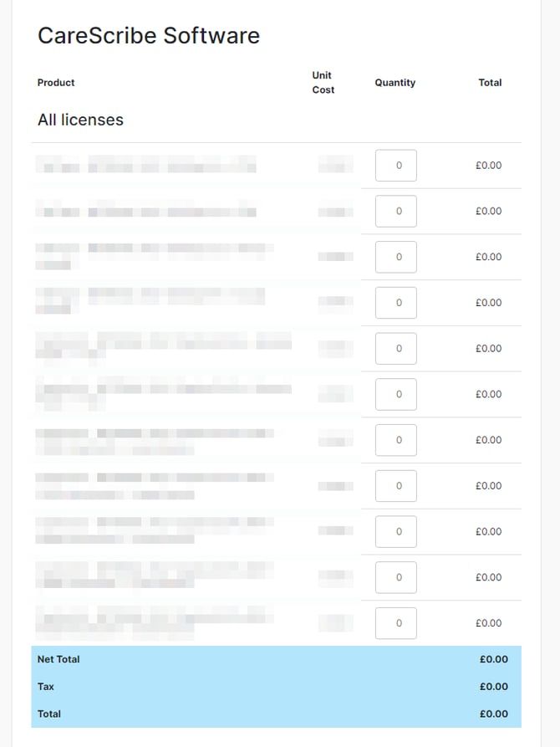Viewport: 560px width, 747px height.
Task: Click the fifth license row quantity input
Action: [x=396, y=349]
